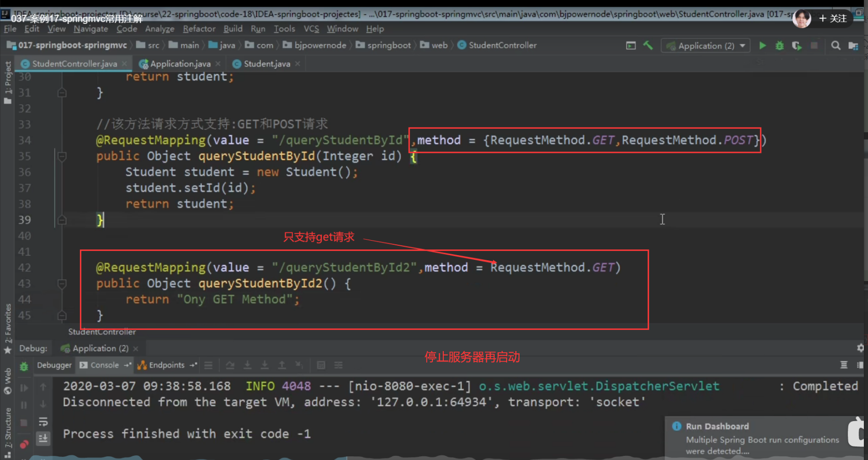Viewport: 868px width, 460px height.
Task: Open Project Structure folder icon
Action: (x=852, y=46)
